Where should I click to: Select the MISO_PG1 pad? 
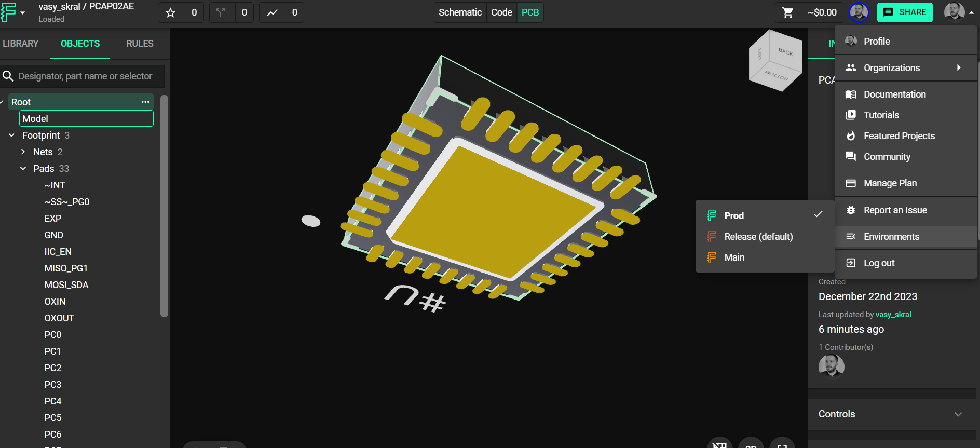pyautogui.click(x=66, y=268)
